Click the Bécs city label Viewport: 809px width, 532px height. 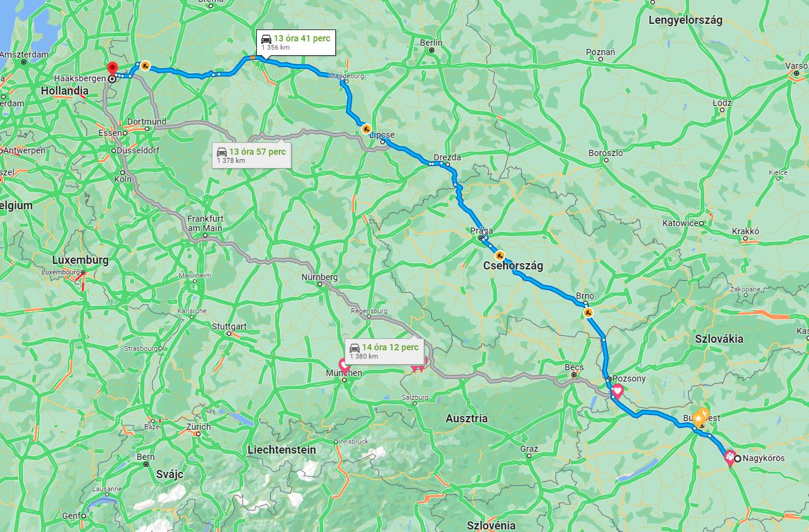(x=574, y=367)
